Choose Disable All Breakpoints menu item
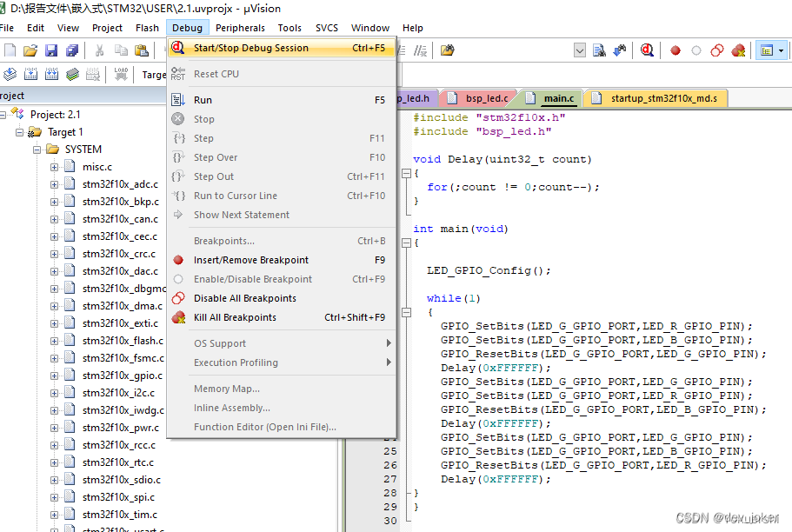The height and width of the screenshot is (532, 792). 283,298
